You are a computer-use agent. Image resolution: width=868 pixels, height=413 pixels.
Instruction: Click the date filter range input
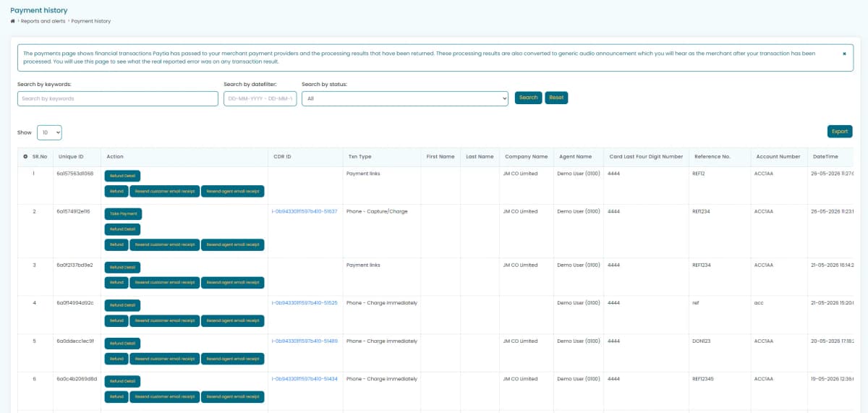[x=260, y=98]
